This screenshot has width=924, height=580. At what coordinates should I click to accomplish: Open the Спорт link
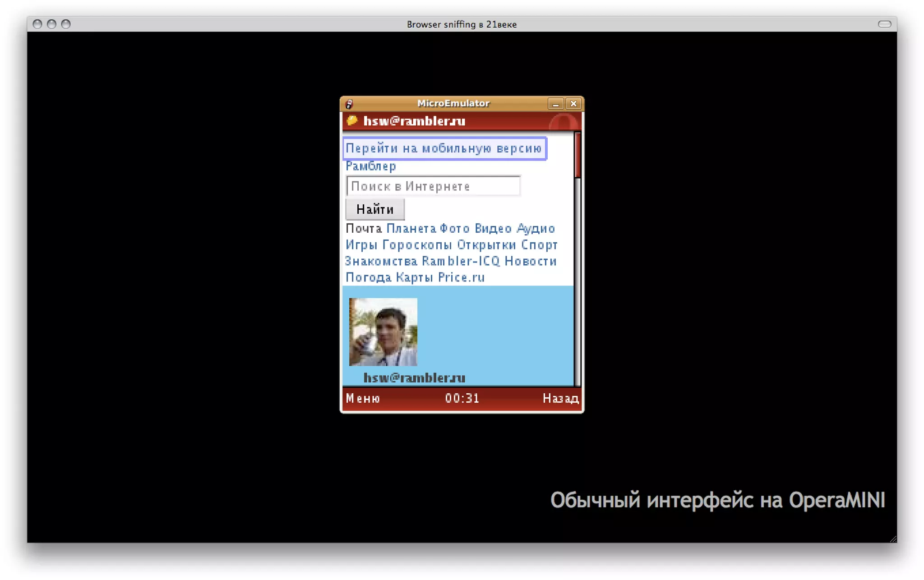pos(539,245)
